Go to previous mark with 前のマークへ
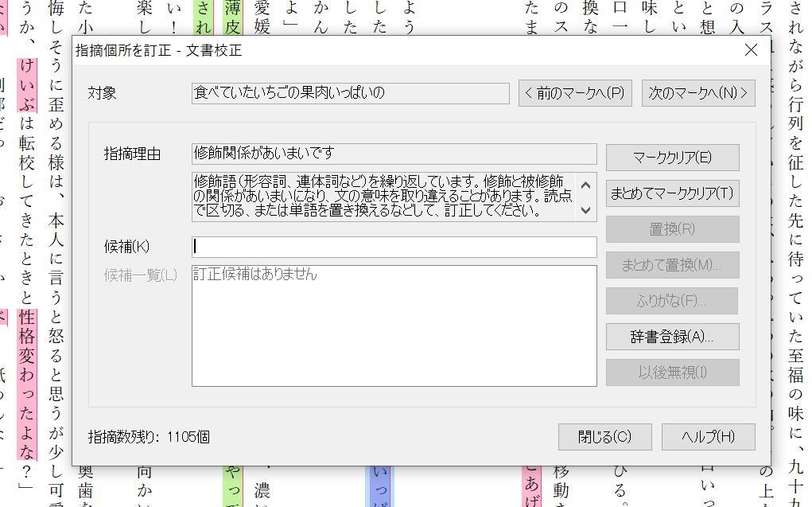Image resolution: width=812 pixels, height=507 pixels. coord(575,93)
